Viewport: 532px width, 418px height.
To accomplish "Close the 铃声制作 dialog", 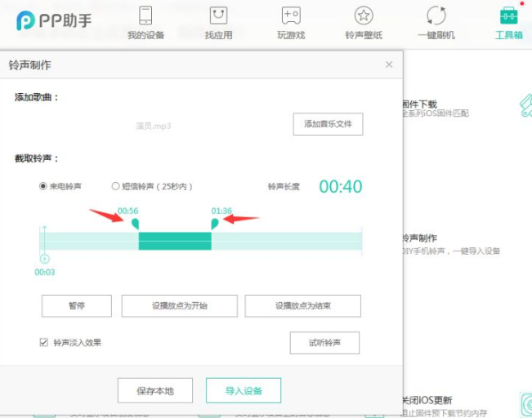I will click(389, 64).
